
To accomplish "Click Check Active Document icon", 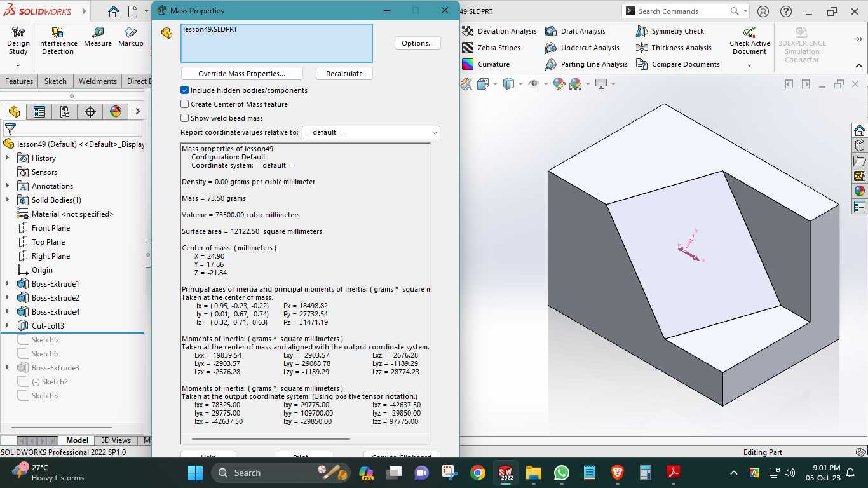I will click(749, 32).
